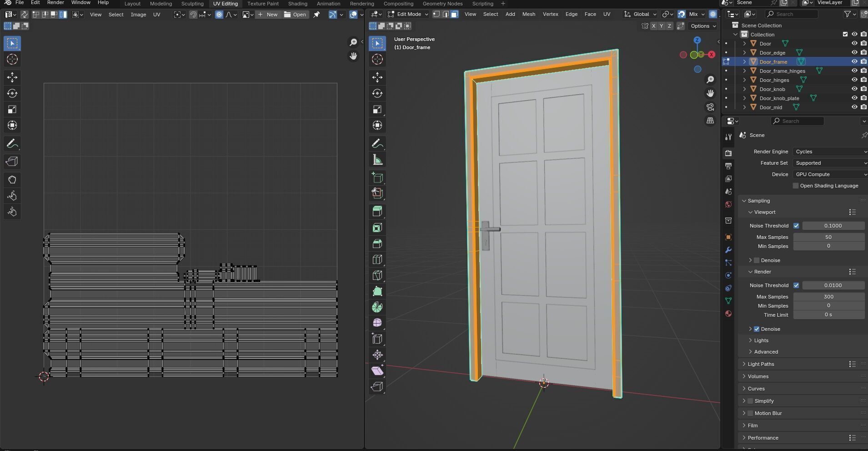Select the Smooth vertices tool
The width and height of the screenshot is (868, 451).
[377, 323]
